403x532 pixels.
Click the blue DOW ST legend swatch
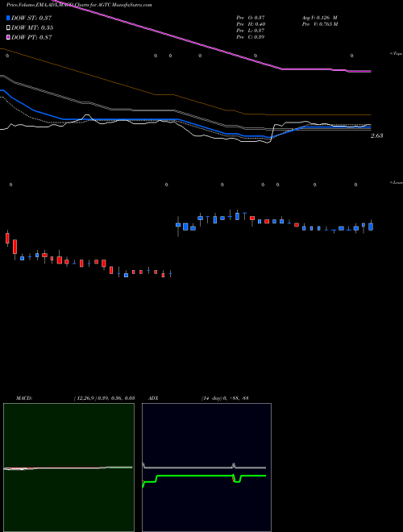[8, 18]
